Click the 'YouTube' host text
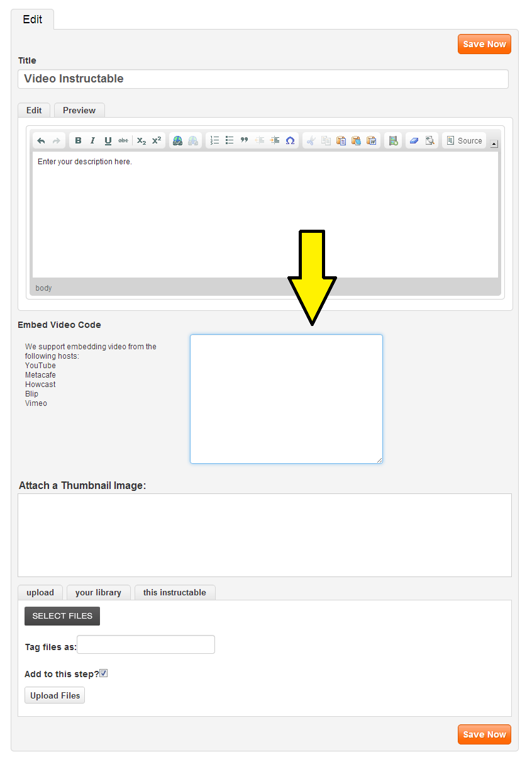 [x=40, y=366]
